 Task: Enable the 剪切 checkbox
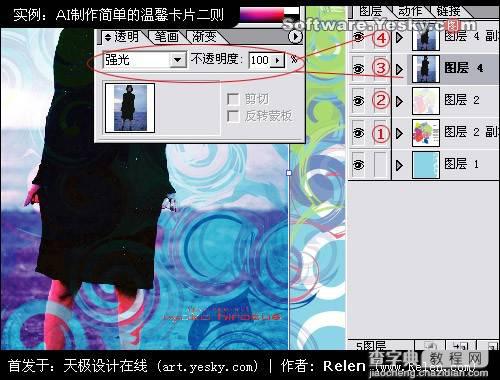point(233,99)
